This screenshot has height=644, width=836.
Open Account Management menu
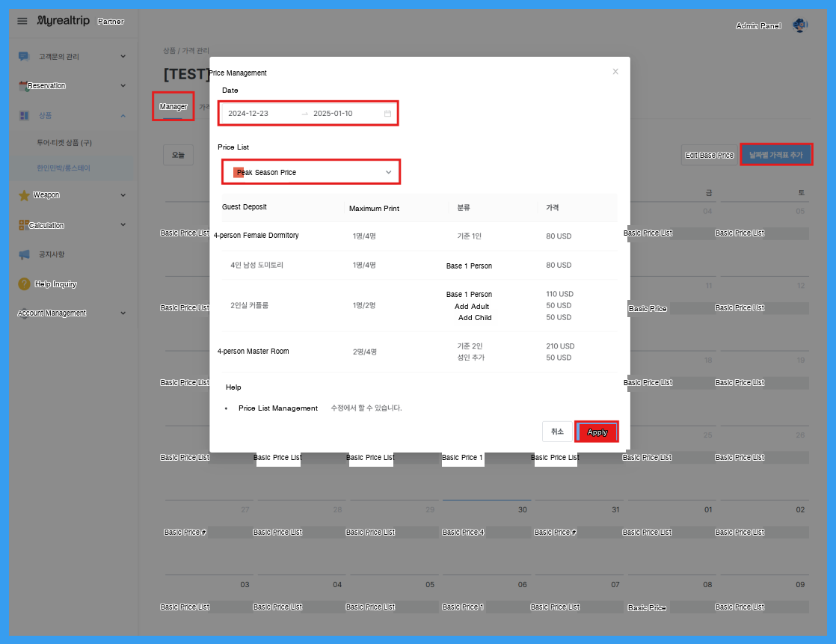point(52,313)
